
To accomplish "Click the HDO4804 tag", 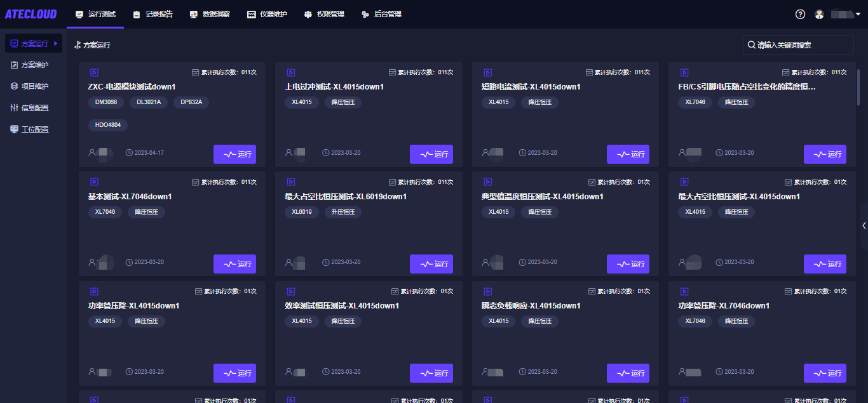I will [108, 125].
